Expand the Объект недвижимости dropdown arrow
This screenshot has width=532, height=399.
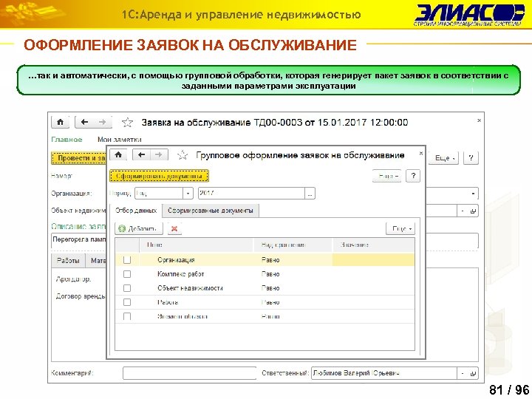click(463, 211)
